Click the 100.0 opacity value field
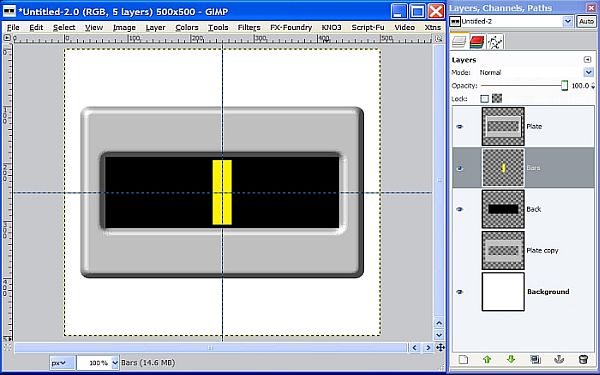This screenshot has height=375, width=600. pos(580,86)
